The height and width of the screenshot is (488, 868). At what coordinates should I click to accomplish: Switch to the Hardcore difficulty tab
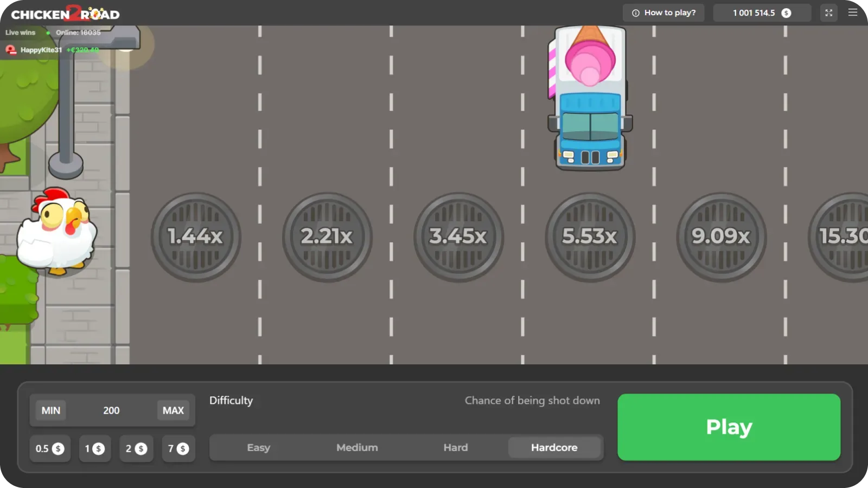[x=554, y=447]
